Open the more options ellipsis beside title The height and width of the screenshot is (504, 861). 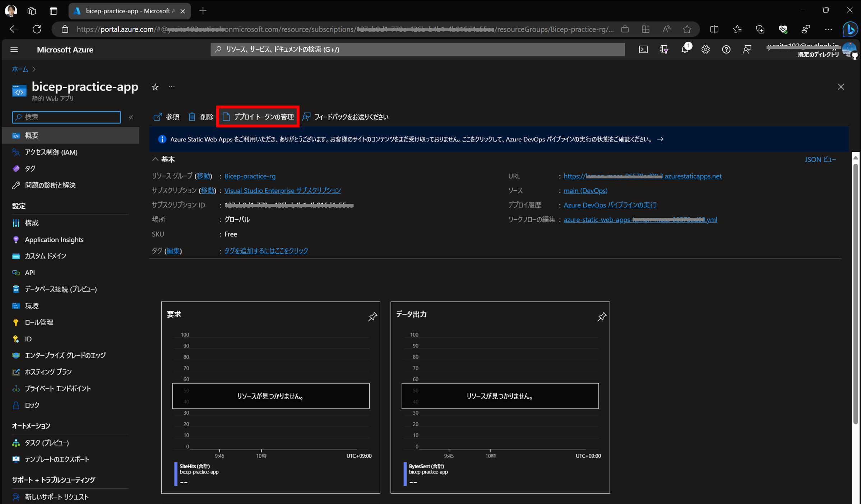[x=172, y=87]
